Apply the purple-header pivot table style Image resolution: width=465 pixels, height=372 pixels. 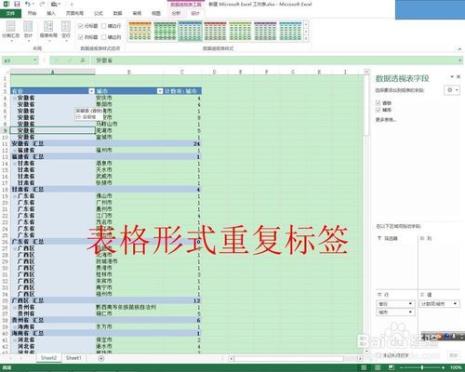pyautogui.click(x=265, y=31)
